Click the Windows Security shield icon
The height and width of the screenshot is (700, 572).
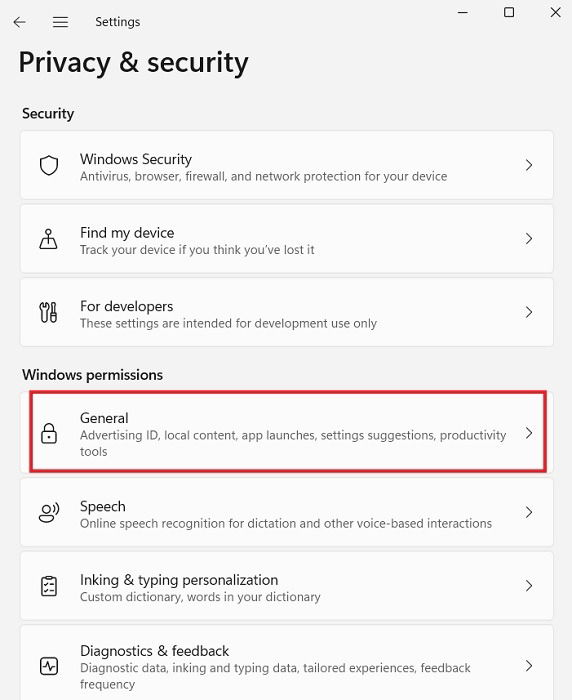pos(49,165)
